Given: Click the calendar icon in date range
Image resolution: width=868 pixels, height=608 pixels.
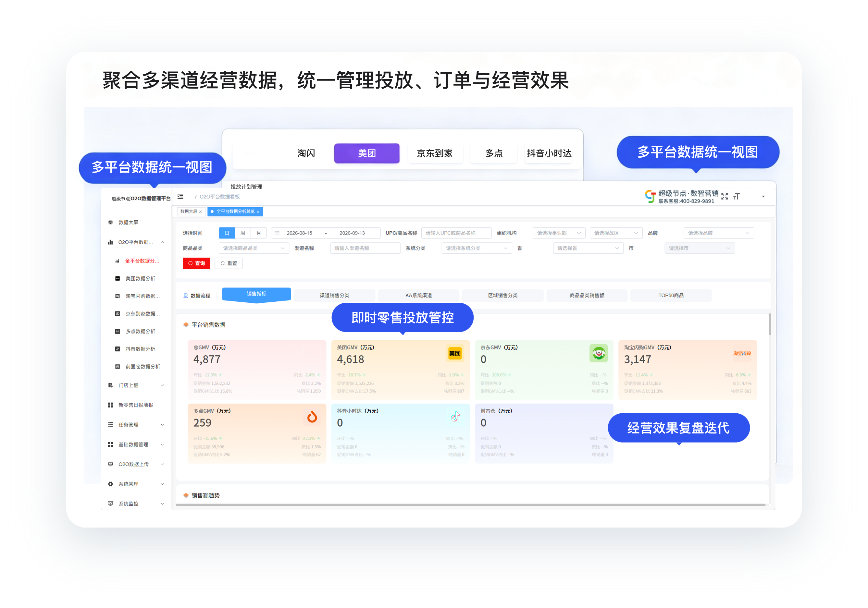Looking at the screenshot, I should (277, 233).
